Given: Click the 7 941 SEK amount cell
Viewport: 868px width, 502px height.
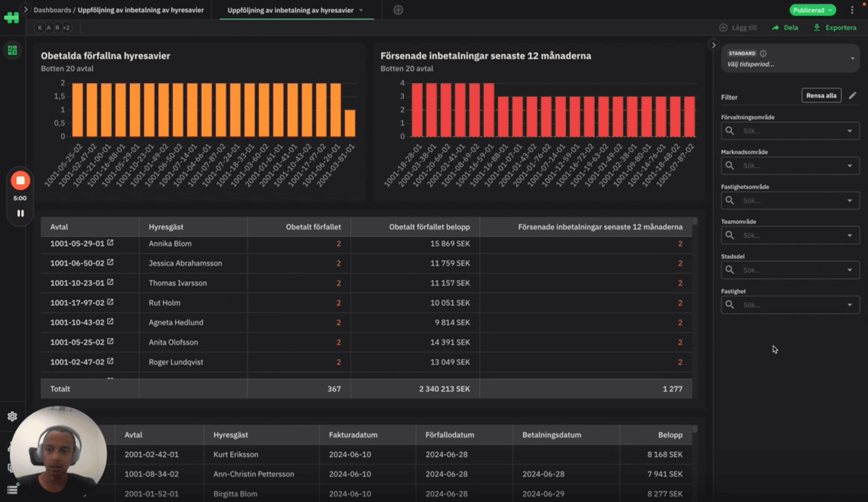Looking at the screenshot, I should pyautogui.click(x=665, y=474).
